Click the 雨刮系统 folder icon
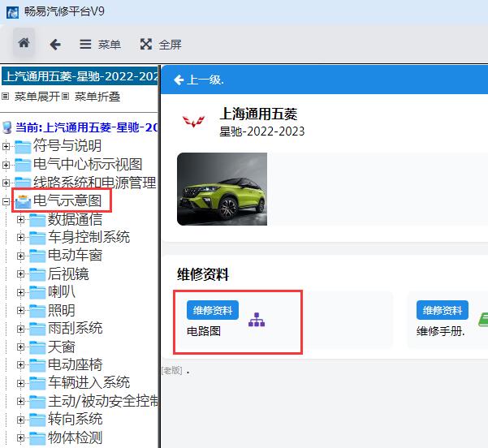The height and width of the screenshot is (448, 488). (x=37, y=329)
